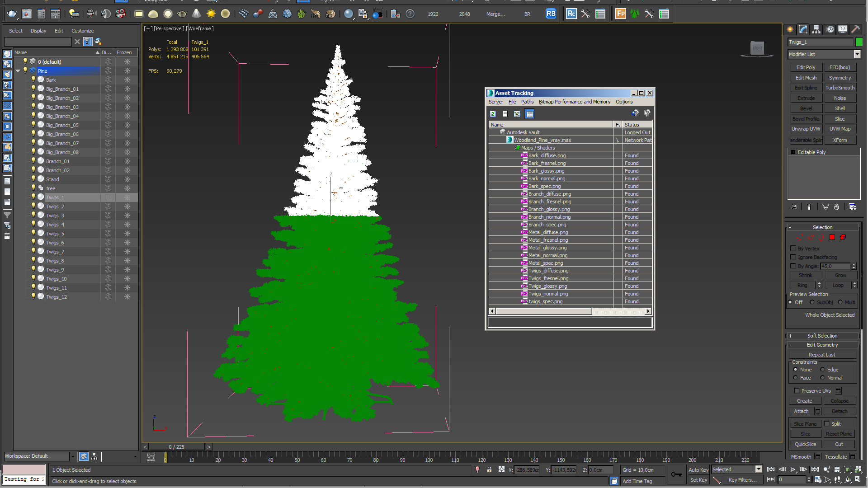Click the teapot Render Production icon
The height and width of the screenshot is (488, 868).
point(12,14)
